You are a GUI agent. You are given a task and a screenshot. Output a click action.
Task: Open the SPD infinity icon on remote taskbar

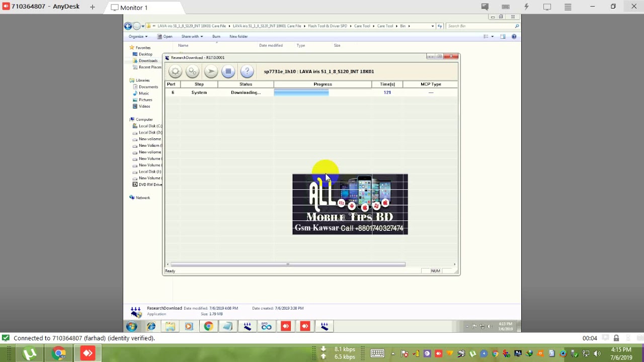pyautogui.click(x=266, y=326)
